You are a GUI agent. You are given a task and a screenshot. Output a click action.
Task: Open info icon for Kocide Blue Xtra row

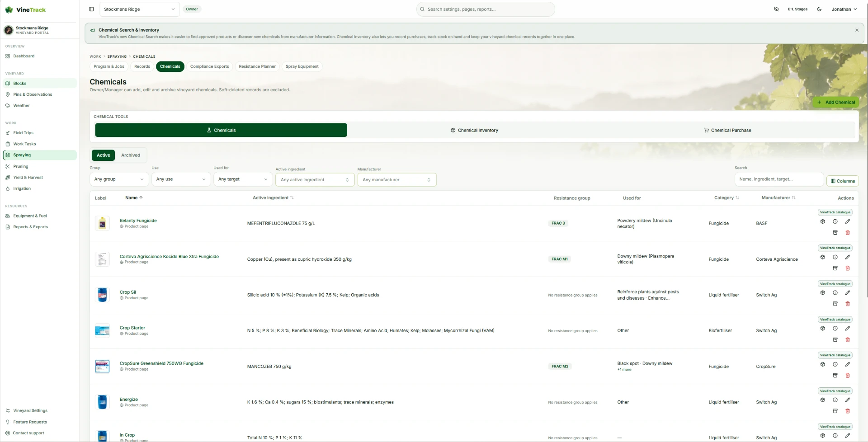click(x=835, y=257)
